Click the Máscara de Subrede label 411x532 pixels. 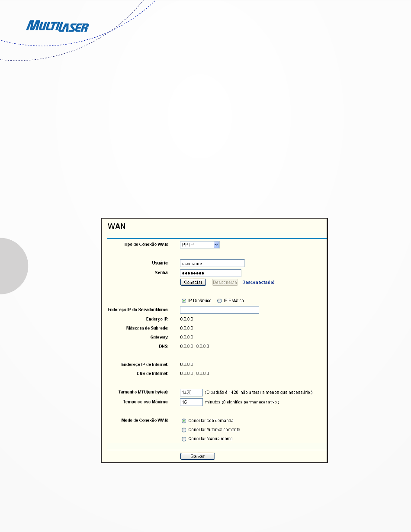tap(148, 328)
